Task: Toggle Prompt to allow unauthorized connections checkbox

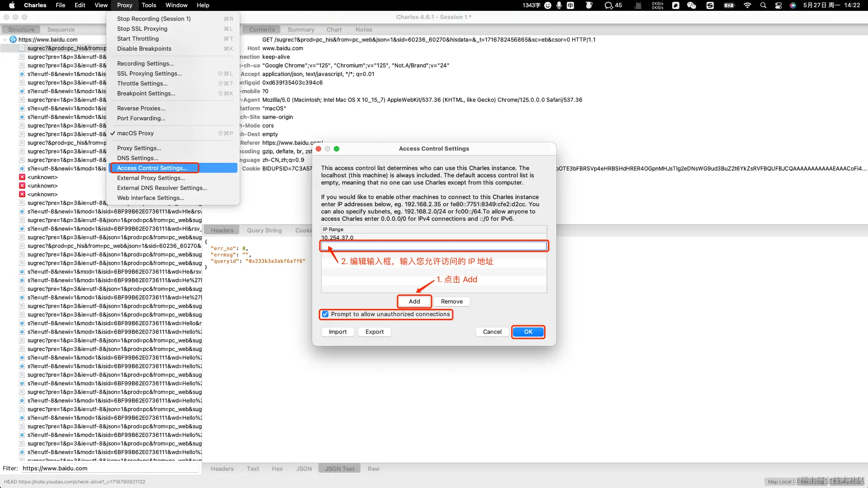Action: 325,314
